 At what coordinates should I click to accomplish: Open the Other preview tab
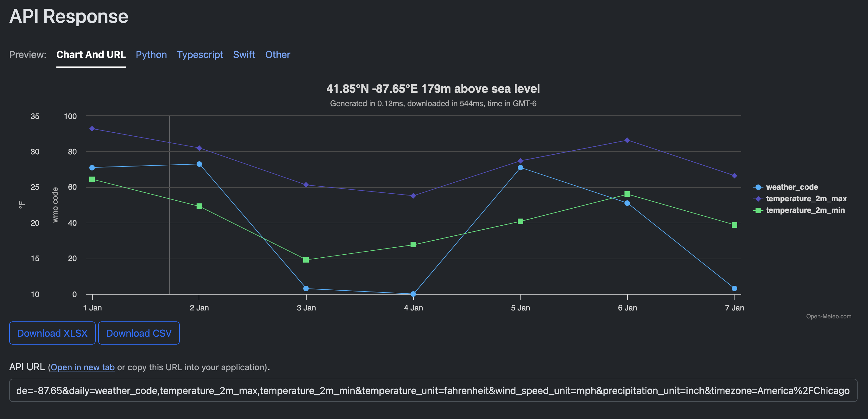tap(277, 55)
